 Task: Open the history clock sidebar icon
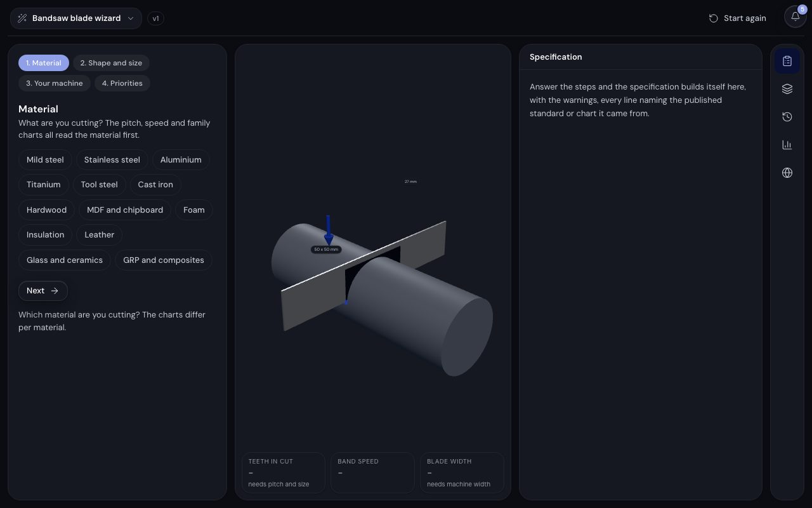click(787, 117)
